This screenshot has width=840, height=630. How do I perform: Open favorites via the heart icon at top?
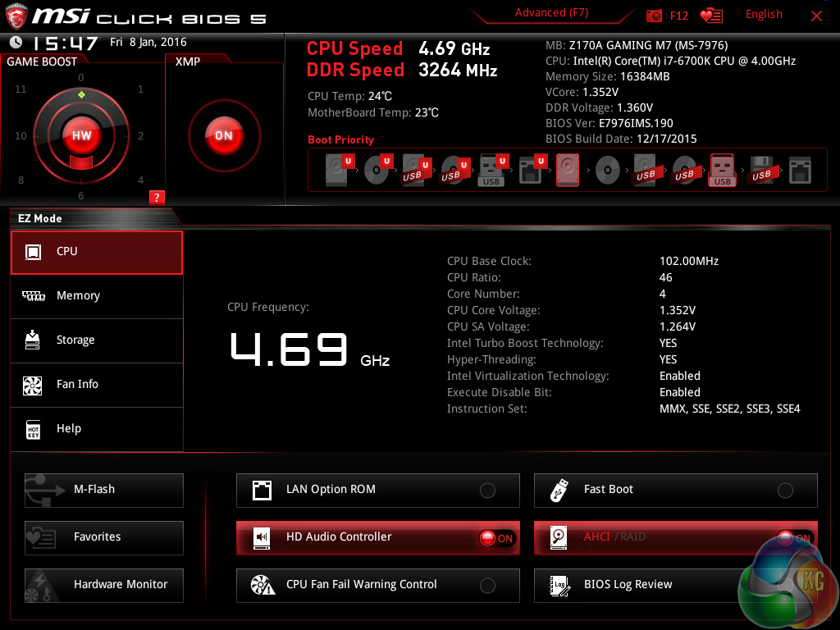pos(711,16)
